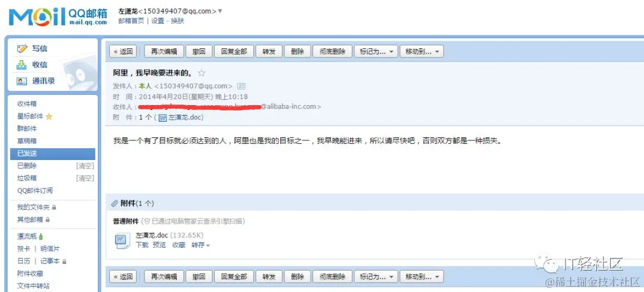Open the 左潇龙.doc link in header
This screenshot has width=644, height=292.
click(x=185, y=117)
